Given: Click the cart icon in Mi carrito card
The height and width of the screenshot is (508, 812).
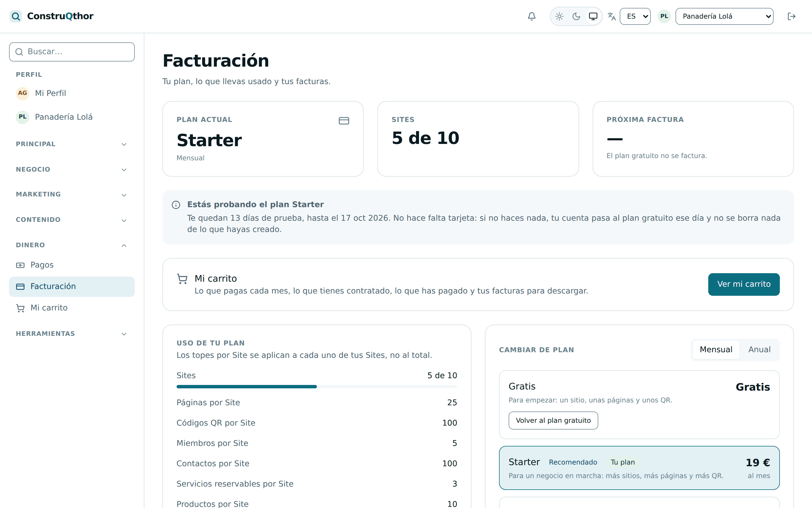Looking at the screenshot, I should (182, 279).
